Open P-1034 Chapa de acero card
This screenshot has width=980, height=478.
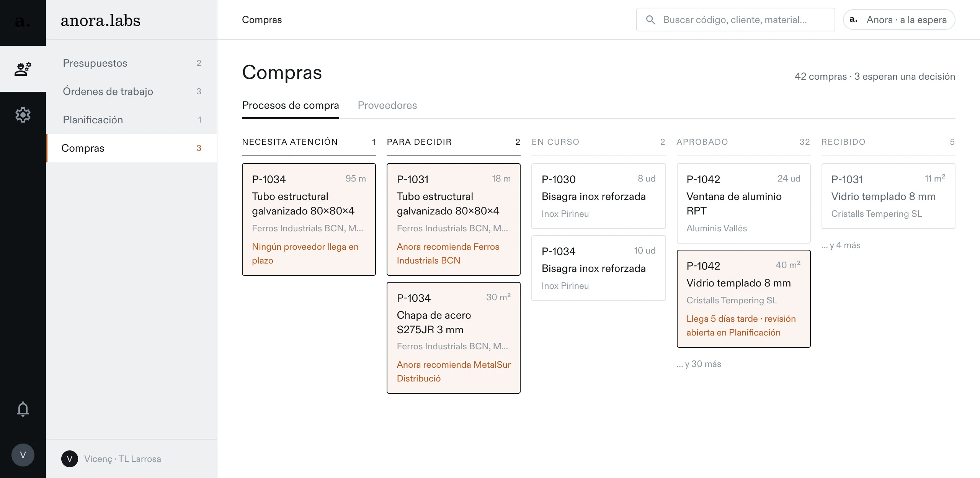pos(453,338)
